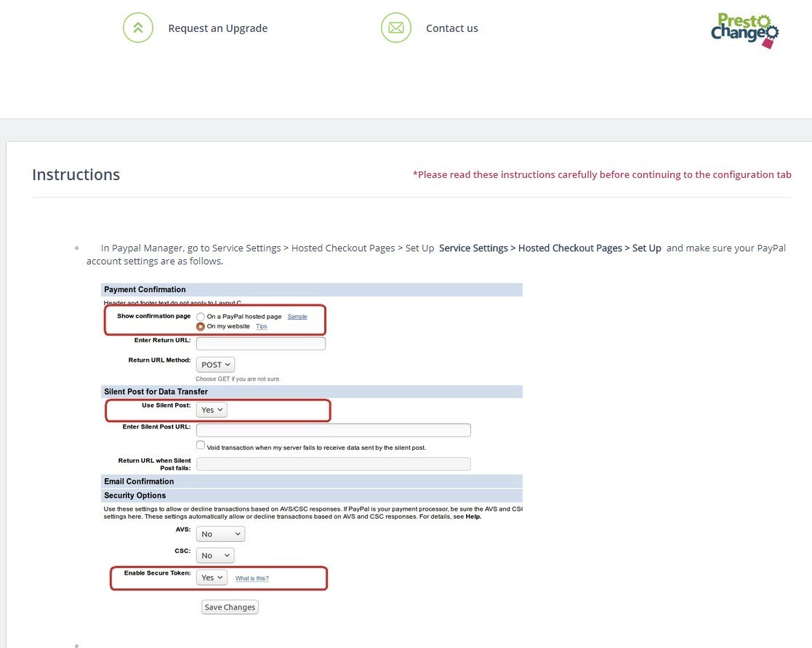Click the Contact us envelope icon
The width and height of the screenshot is (812, 648).
[x=396, y=28]
